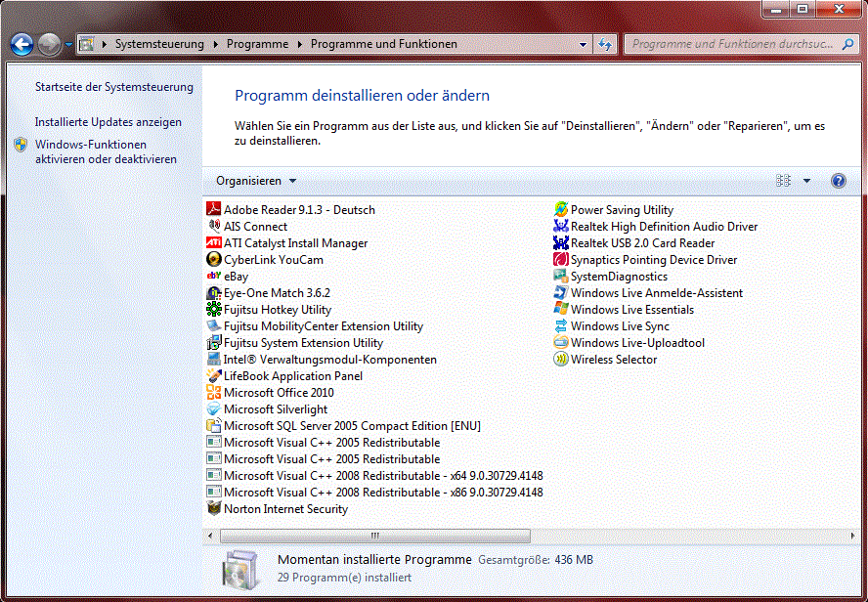
Task: Click the Wireless Selector icon
Action: [561, 359]
